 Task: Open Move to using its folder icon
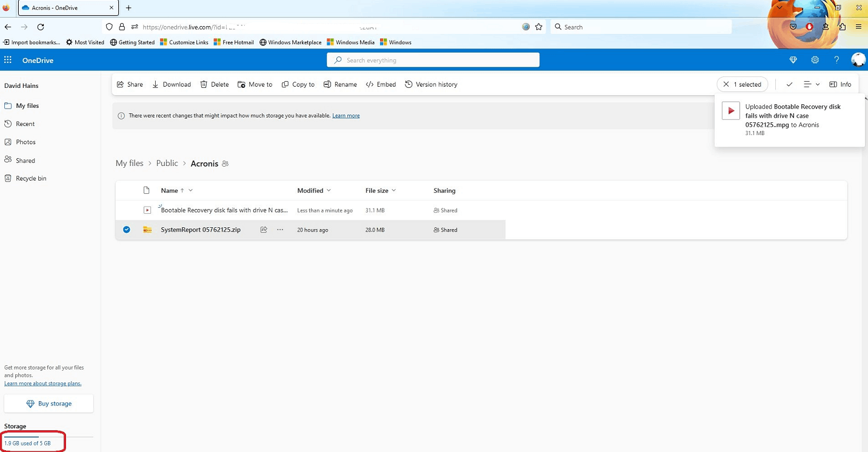pos(241,84)
